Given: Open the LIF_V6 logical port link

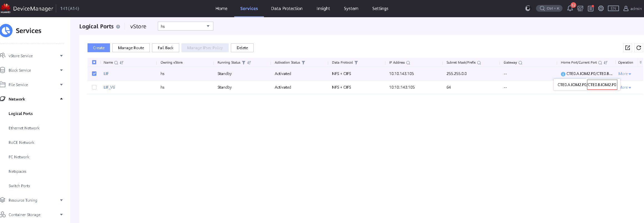Looking at the screenshot, I should pos(109,87).
